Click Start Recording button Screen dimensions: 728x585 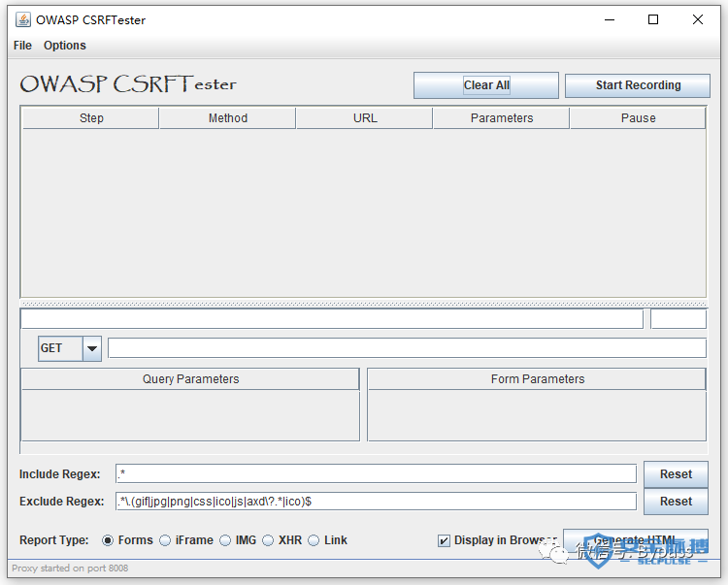638,85
